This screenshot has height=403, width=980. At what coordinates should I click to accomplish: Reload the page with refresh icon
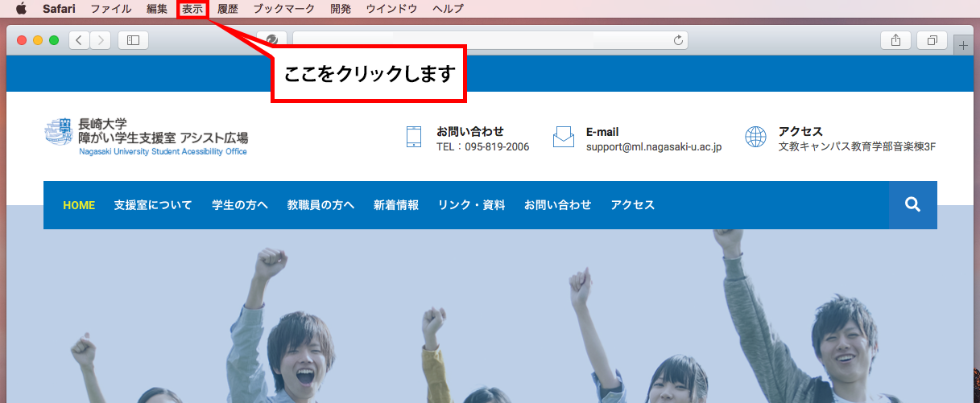pos(678,39)
